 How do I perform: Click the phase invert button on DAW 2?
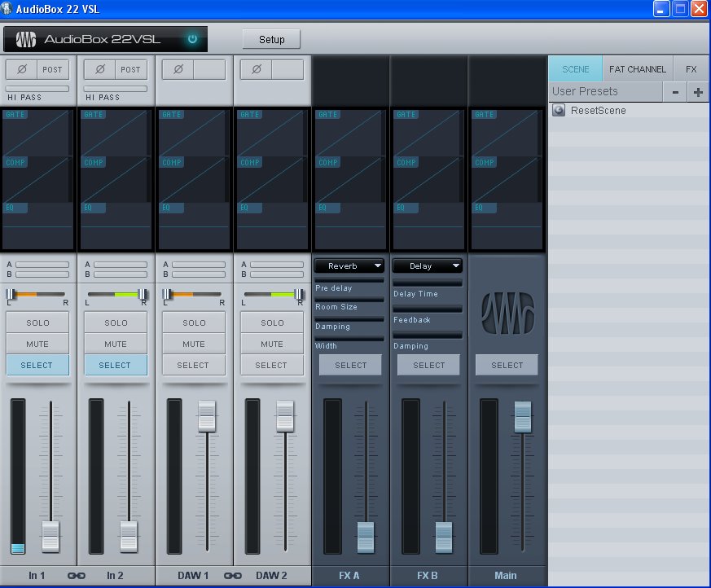[x=256, y=69]
